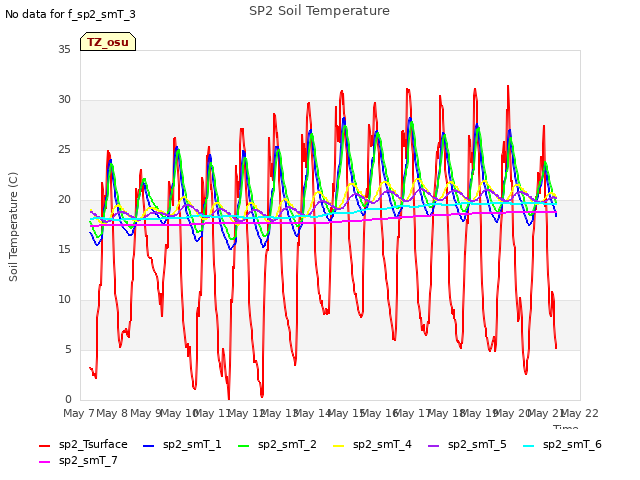Toggle sp2_smT_2 series in legend
The image size is (640, 480).
[277, 444]
